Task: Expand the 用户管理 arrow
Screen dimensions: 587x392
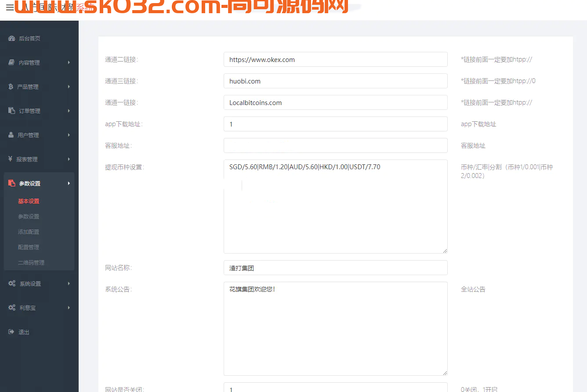Action: 69,135
